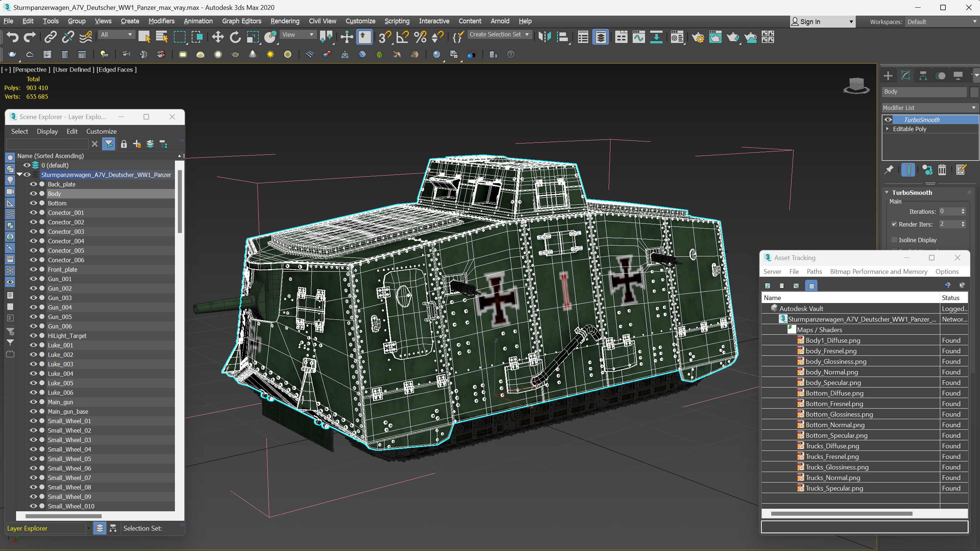The height and width of the screenshot is (551, 980).
Task: Open the Customize menu in Scene Explorer
Action: 101,131
